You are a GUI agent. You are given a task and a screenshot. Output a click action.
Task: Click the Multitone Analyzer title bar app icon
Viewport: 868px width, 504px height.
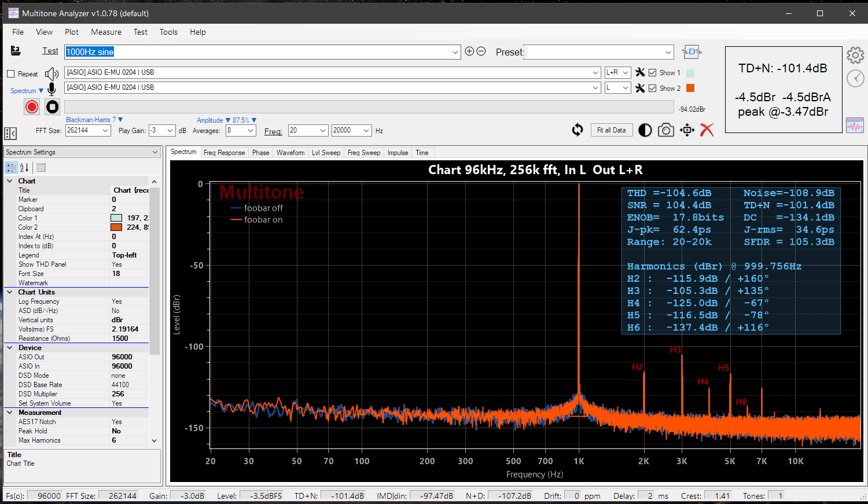pyautogui.click(x=13, y=13)
